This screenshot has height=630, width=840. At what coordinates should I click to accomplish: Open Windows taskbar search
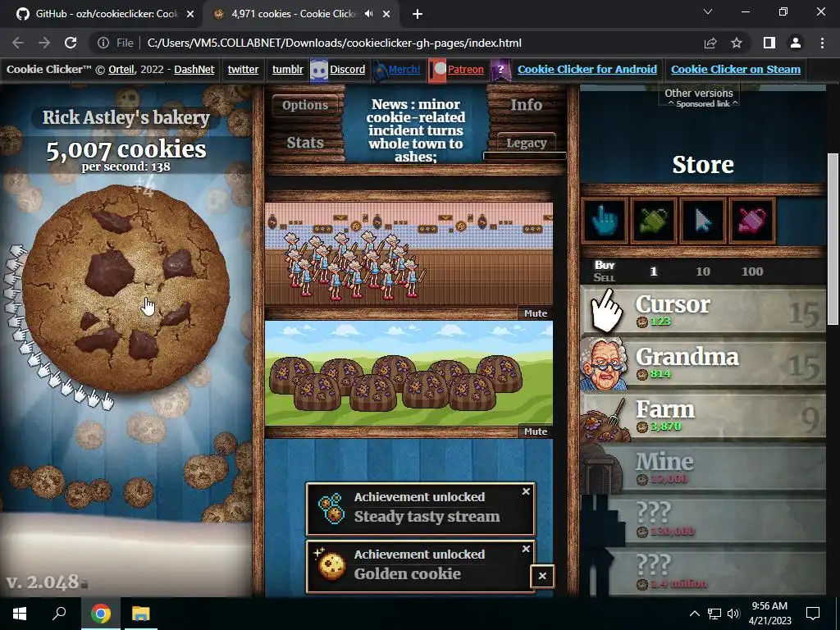pyautogui.click(x=59, y=614)
